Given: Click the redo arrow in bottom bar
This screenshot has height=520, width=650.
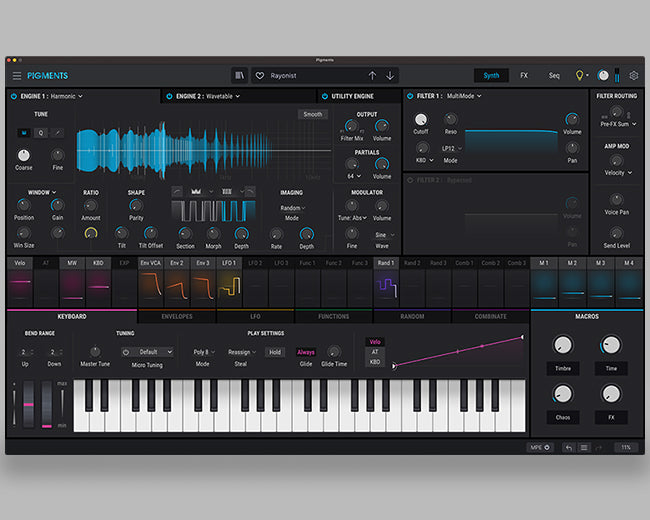Looking at the screenshot, I should (x=598, y=447).
